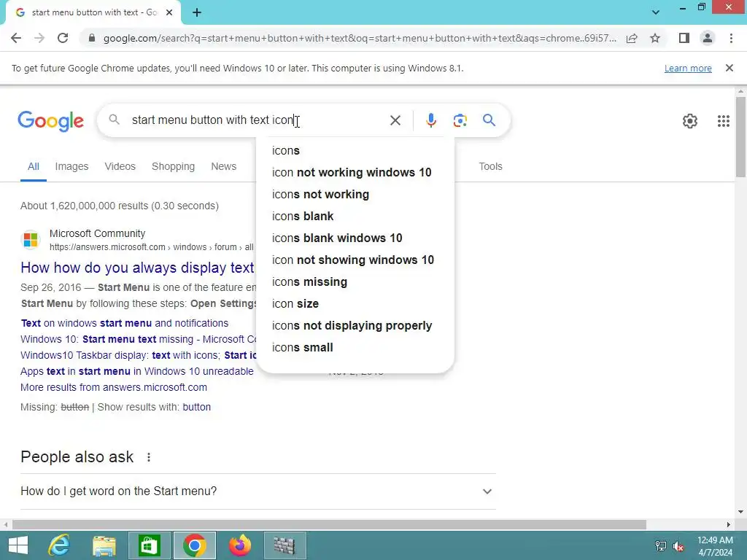Go to Google logo homepage

(50, 121)
